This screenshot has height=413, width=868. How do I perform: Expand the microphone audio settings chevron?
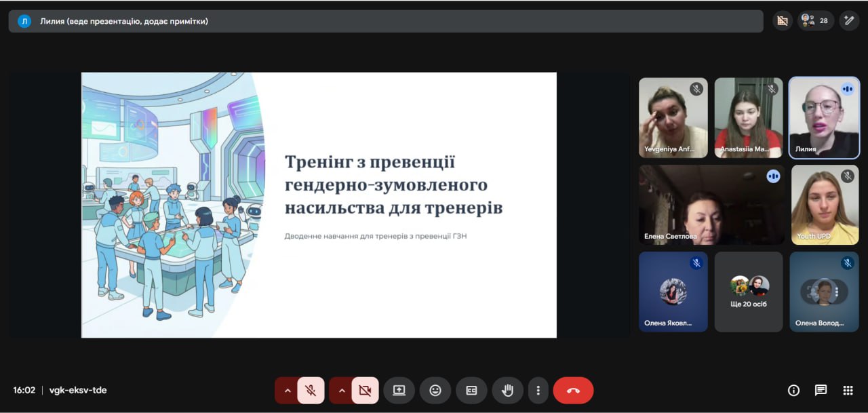point(287,391)
